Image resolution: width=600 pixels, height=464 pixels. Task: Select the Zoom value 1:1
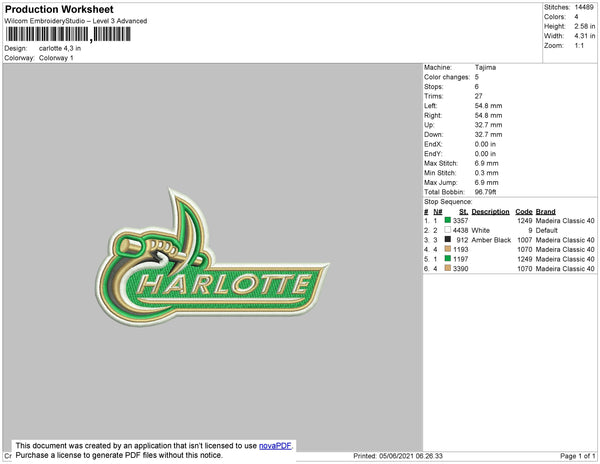pyautogui.click(x=579, y=46)
